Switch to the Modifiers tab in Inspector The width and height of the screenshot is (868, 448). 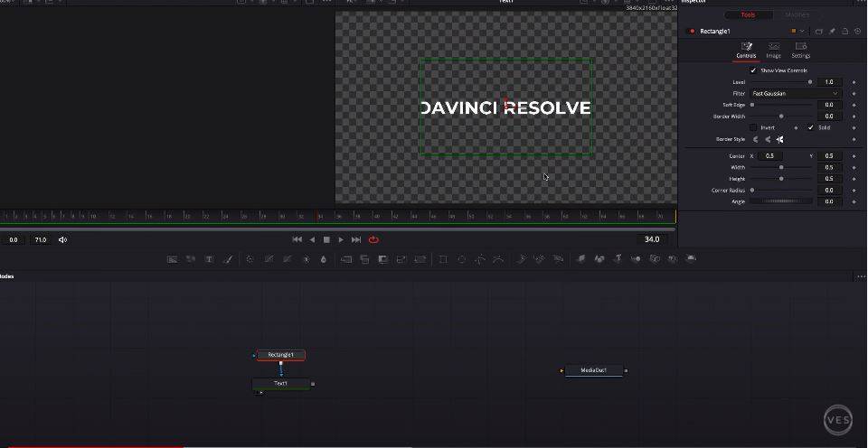pos(797,15)
